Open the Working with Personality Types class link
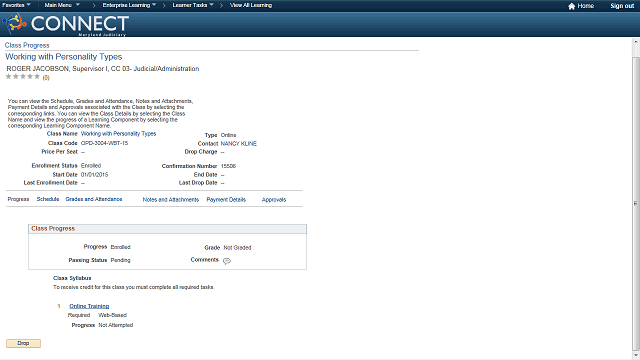The image size is (640, 360). coord(118,134)
